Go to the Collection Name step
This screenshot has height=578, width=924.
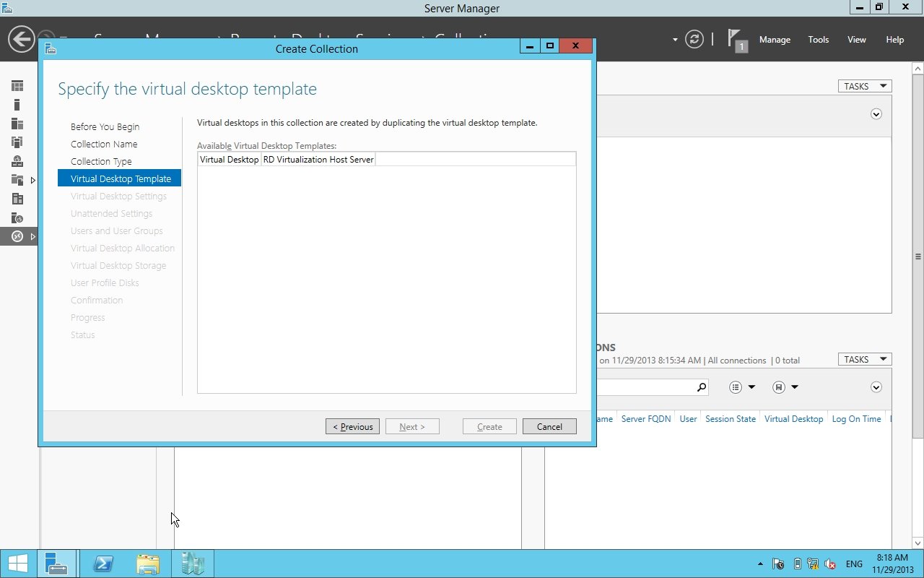(x=104, y=144)
